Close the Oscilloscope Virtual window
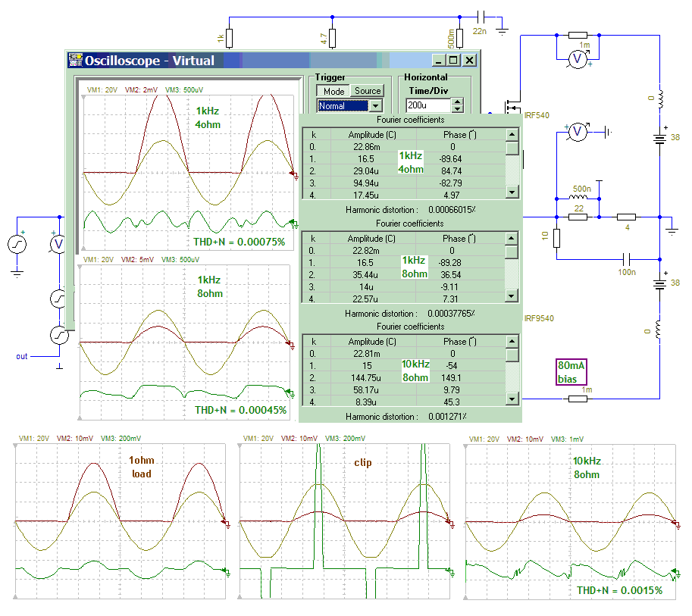The image size is (692, 616). click(x=470, y=60)
